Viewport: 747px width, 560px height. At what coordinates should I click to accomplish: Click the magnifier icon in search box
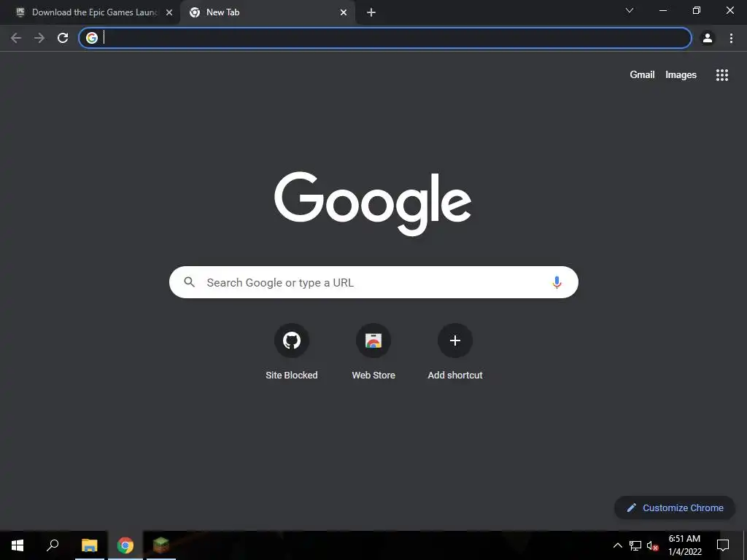pyautogui.click(x=190, y=282)
